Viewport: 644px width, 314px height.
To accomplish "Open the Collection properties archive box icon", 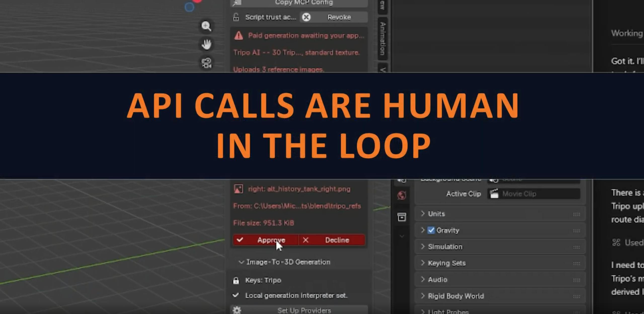I will click(x=402, y=217).
